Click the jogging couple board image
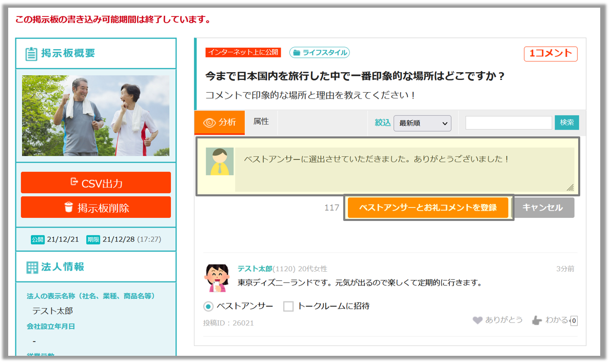This screenshot has width=611, height=364. pos(96,116)
